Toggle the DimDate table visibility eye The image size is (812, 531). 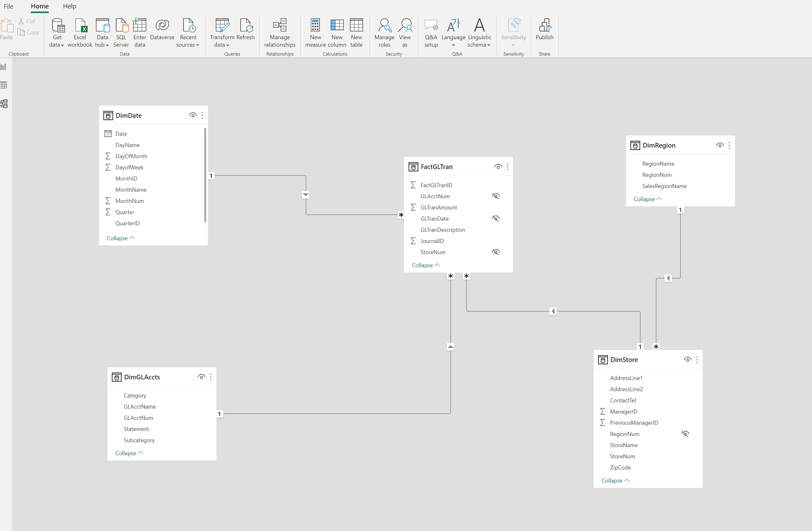tap(193, 115)
